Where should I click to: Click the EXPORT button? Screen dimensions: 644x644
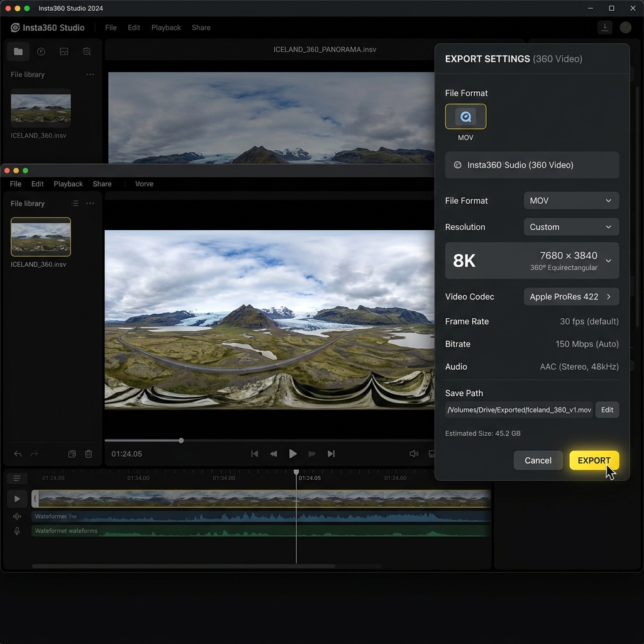coord(594,460)
